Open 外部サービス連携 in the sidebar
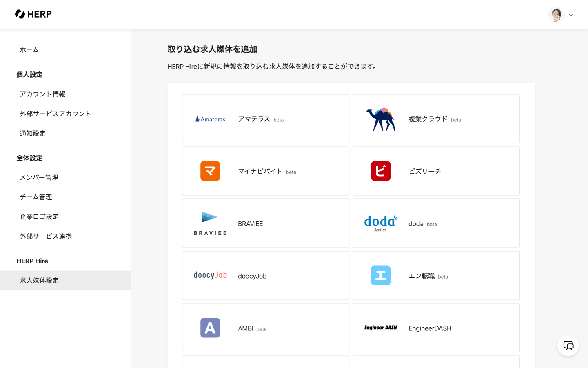Image resolution: width=588 pixels, height=368 pixels. click(x=65, y=236)
